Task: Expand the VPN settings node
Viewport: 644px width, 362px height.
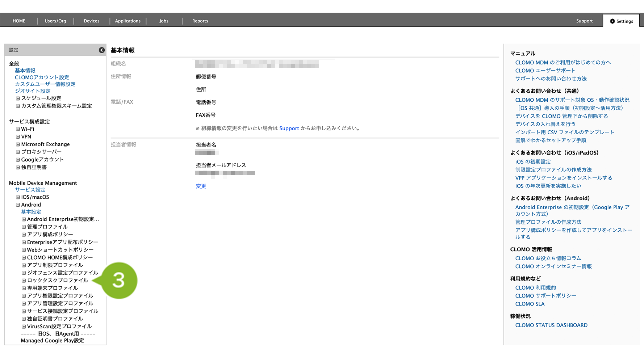Action: (x=18, y=137)
